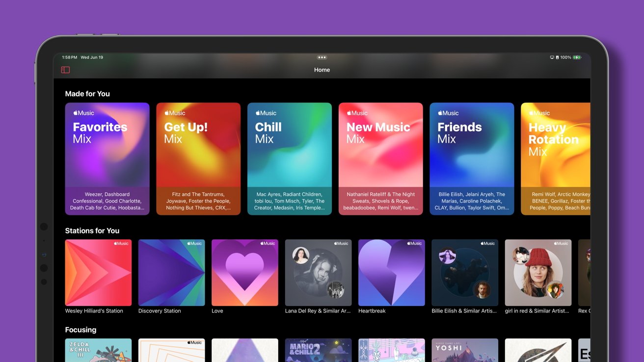Play girl in red & Similar Artists station

[538, 273]
